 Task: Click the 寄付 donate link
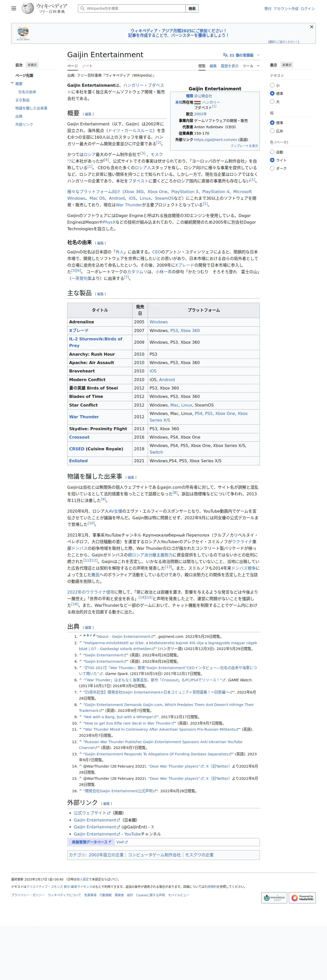(x=268, y=9)
